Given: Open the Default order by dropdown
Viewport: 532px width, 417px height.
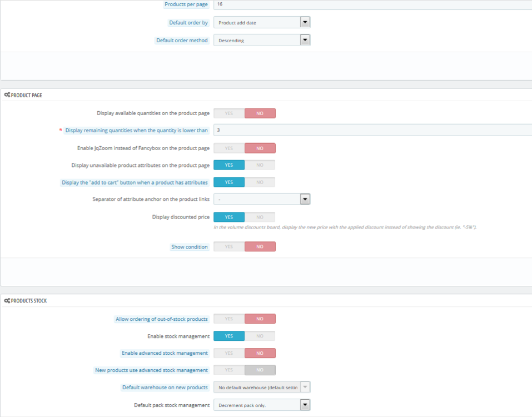Looking at the screenshot, I should 261,22.
